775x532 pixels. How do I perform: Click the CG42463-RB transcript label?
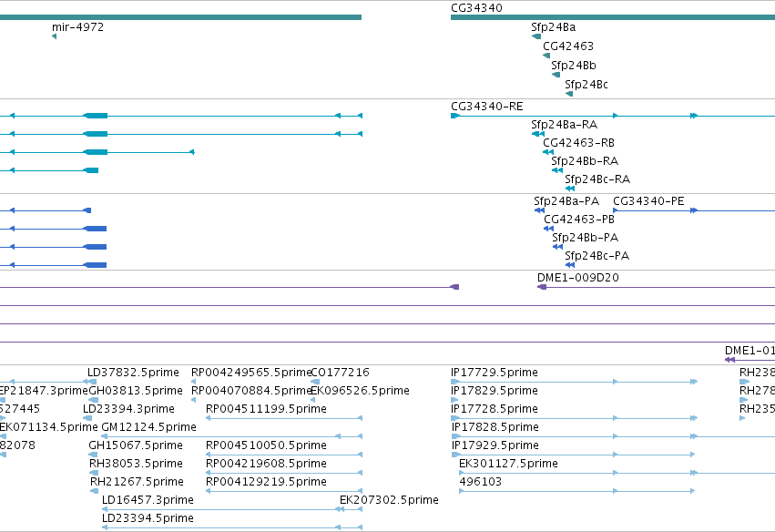(578, 143)
